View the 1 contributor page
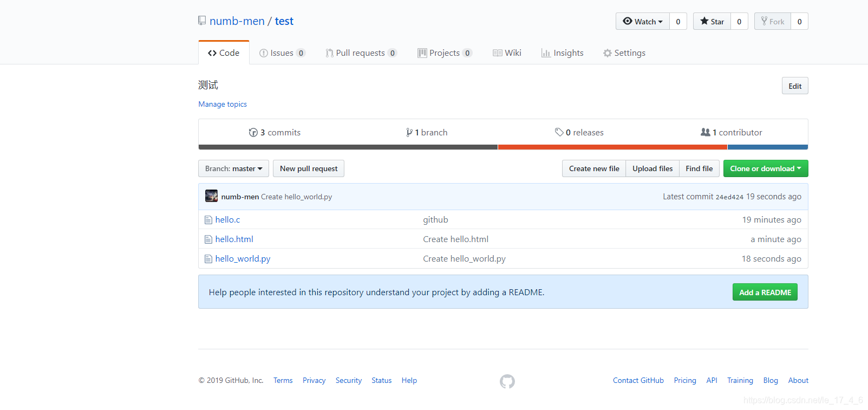This screenshot has width=868, height=410. pos(732,132)
